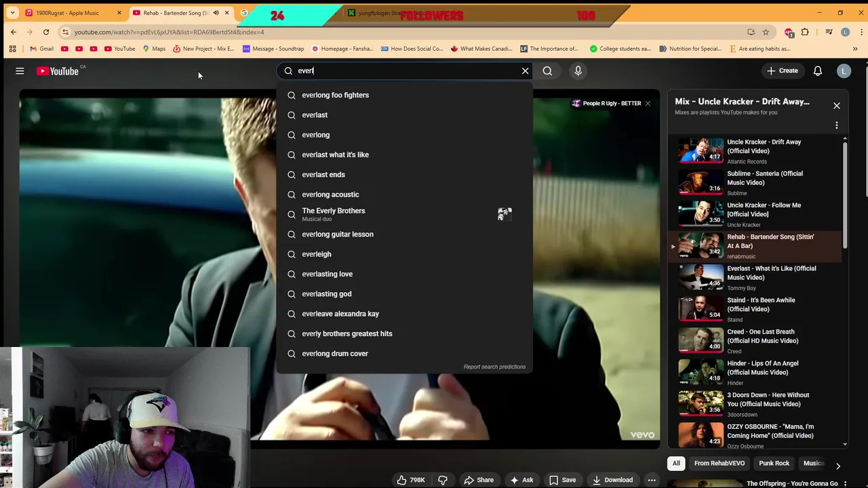Screen dimensions: 868x488
Task: Play 'Uncle Kracker - Drift Away' playlist item
Action: [x=756, y=151]
